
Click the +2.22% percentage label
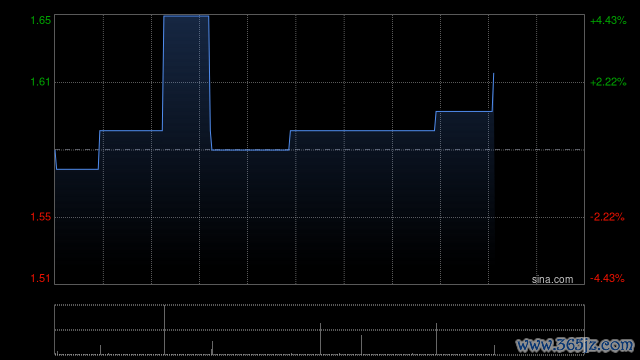click(x=608, y=82)
